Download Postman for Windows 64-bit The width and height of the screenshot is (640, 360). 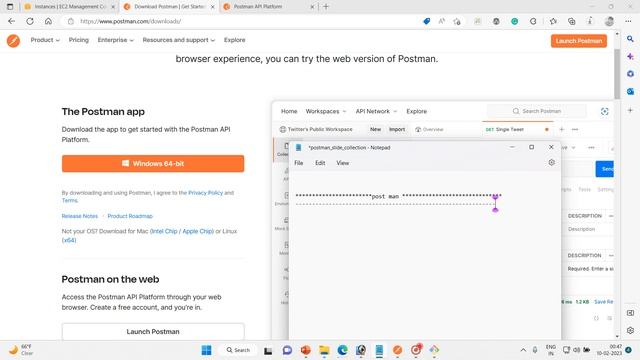click(x=153, y=164)
